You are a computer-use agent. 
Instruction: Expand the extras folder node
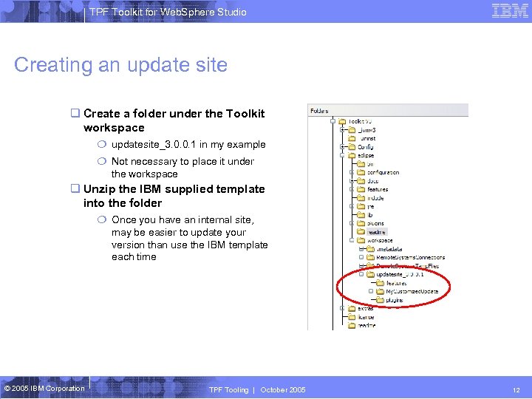[342, 308]
